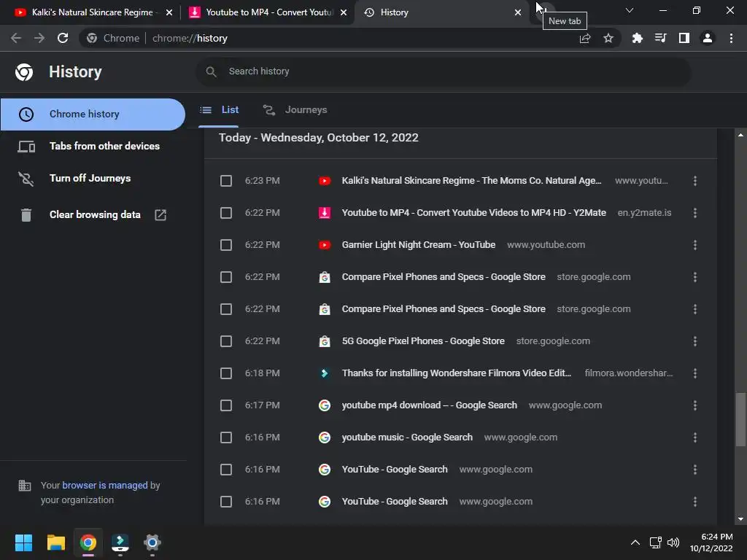Click the external link icon beside Clear browsing data
Screen dimensions: 747x560
tap(160, 215)
